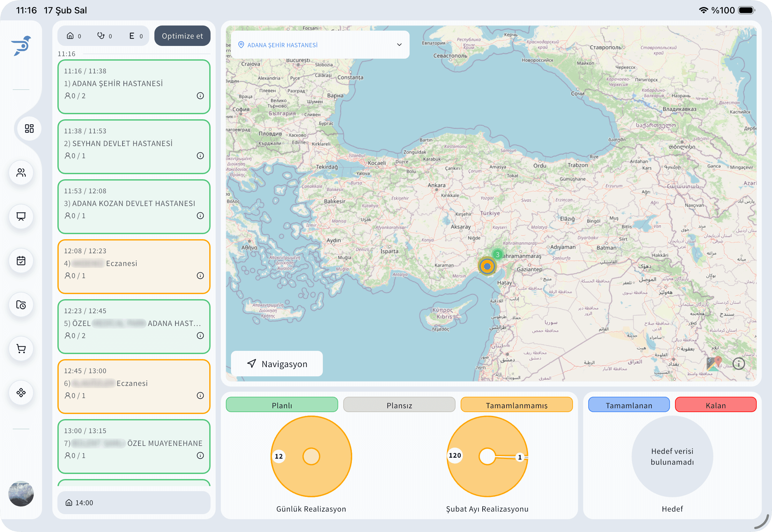Screen dimensions: 772x532
Task: Open the people/contacts sidebar icon
Action: coord(21,173)
